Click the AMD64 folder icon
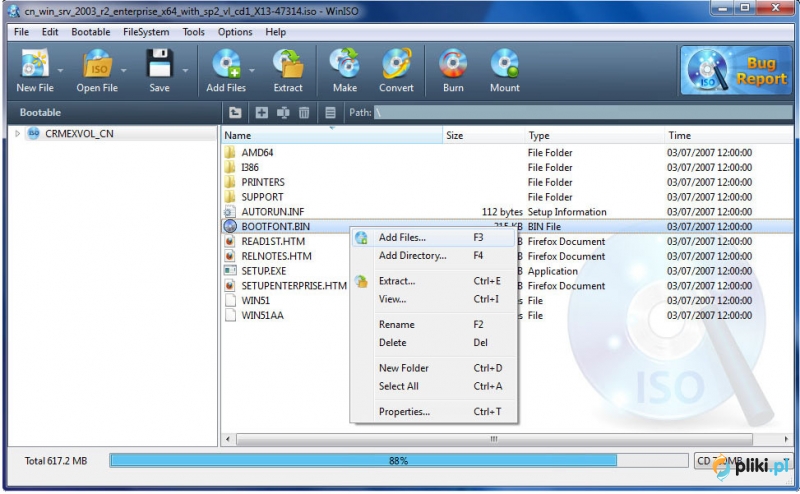 point(230,152)
